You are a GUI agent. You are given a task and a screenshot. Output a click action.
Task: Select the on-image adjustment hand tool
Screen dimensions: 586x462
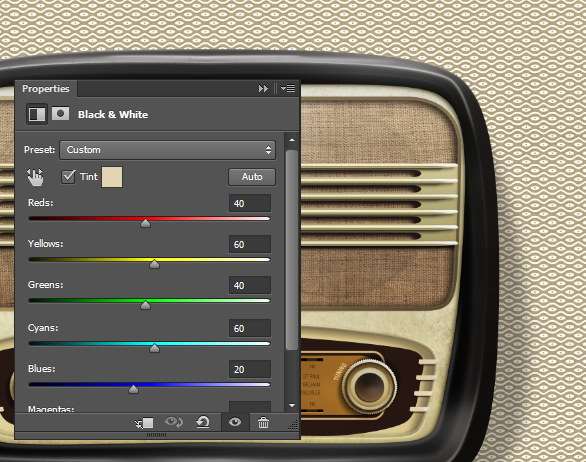pyautogui.click(x=35, y=177)
